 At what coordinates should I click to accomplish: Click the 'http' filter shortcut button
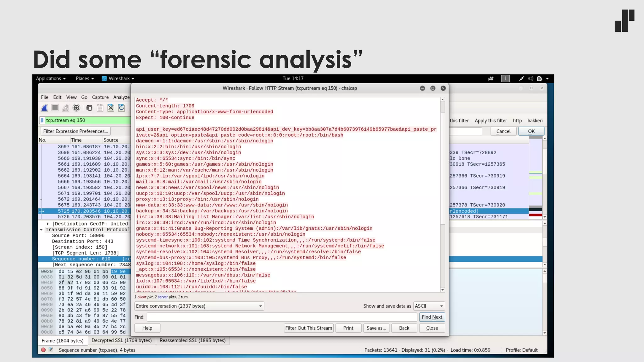click(x=517, y=121)
